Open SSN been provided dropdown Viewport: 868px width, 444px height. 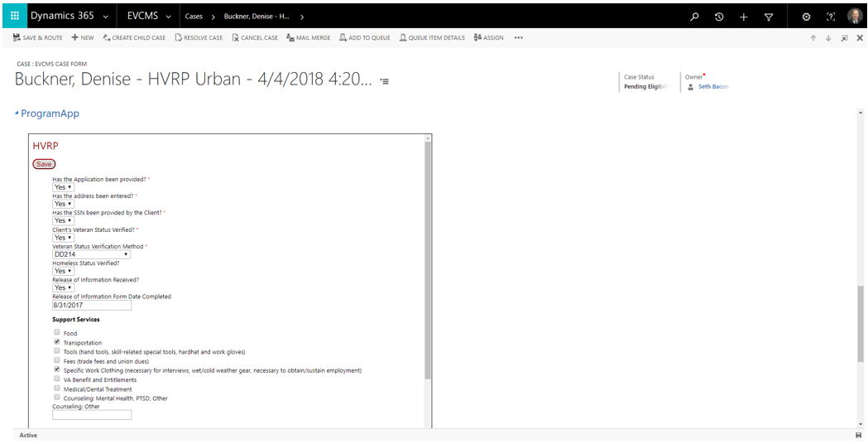[63, 220]
